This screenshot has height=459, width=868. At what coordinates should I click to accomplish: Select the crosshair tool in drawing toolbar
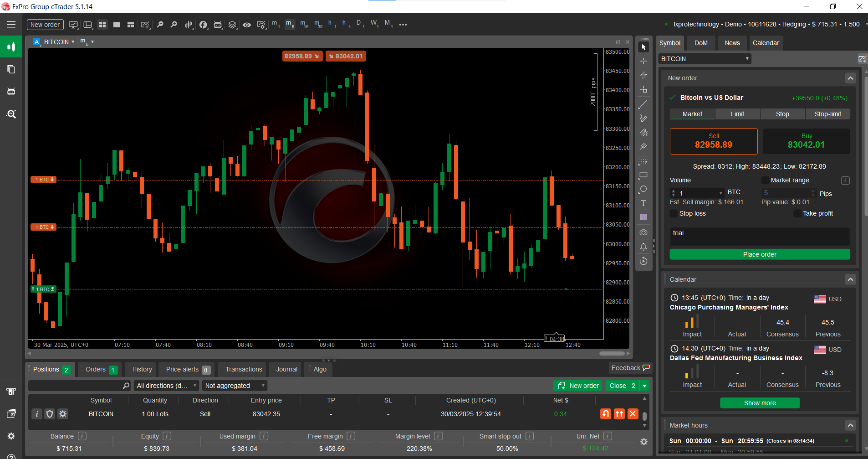(643, 61)
